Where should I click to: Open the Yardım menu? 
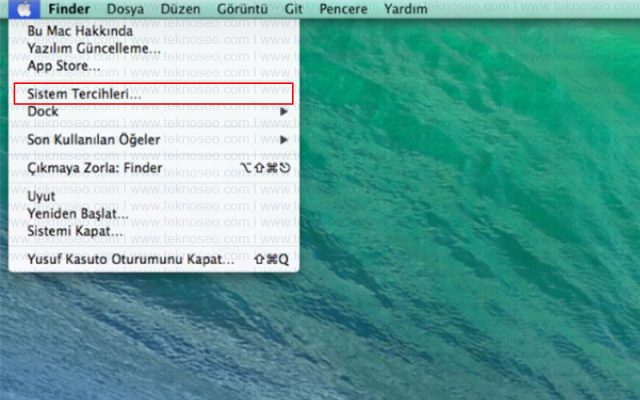(406, 9)
